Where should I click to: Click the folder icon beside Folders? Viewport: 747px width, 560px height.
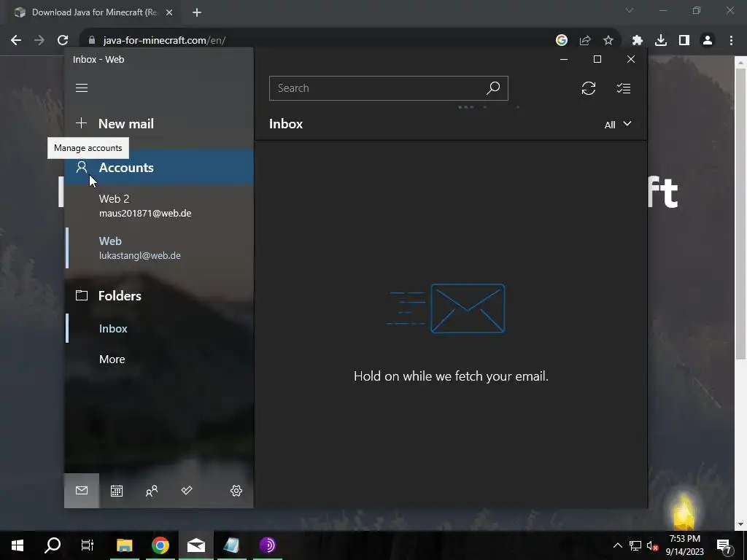pyautogui.click(x=82, y=296)
